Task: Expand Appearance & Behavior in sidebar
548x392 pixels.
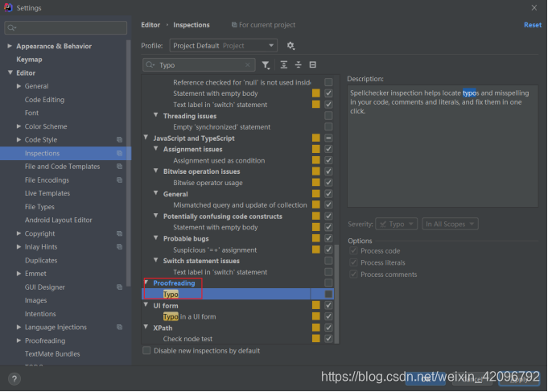Action: (x=10, y=46)
